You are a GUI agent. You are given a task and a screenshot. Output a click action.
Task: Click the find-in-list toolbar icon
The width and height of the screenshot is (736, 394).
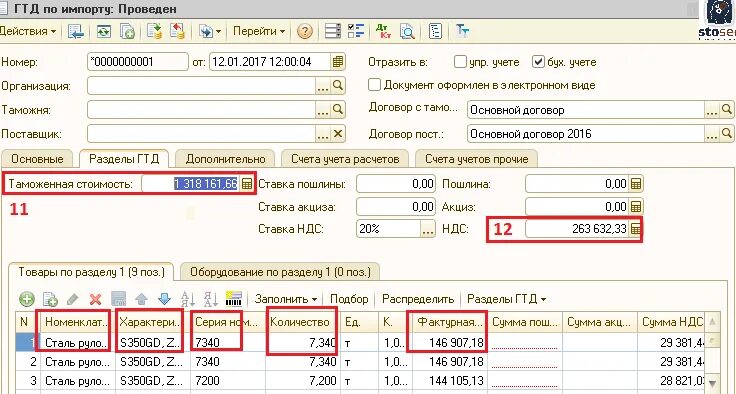[x=76, y=31]
